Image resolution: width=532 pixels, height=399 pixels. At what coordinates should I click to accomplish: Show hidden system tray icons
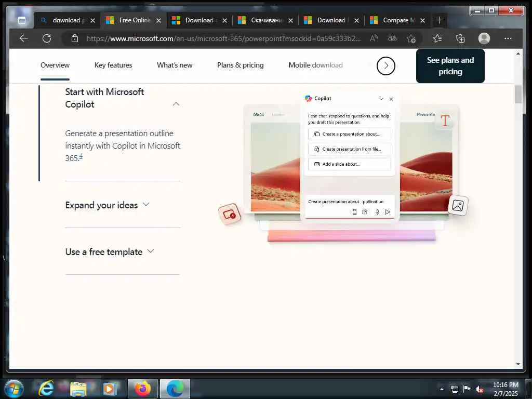[442, 389]
